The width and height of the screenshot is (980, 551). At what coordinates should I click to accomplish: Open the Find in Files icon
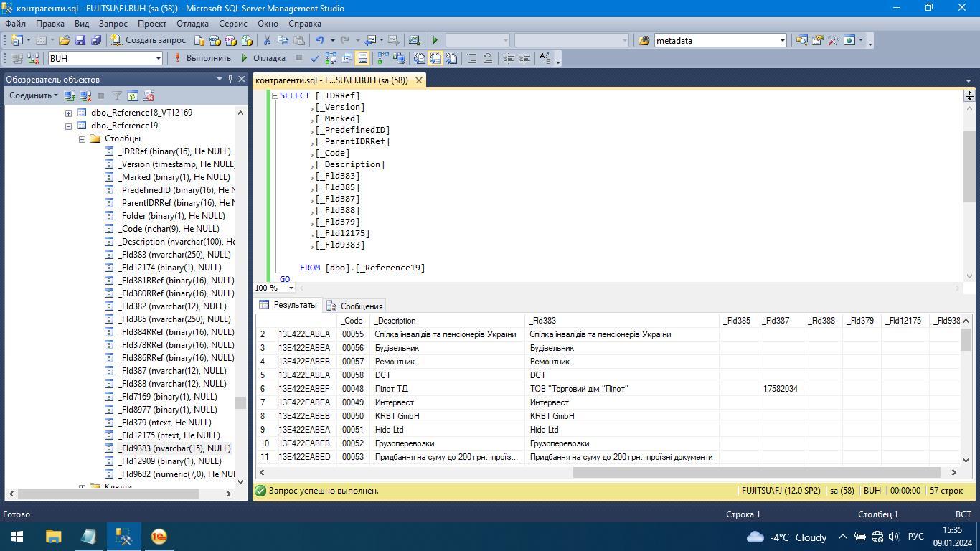[644, 41]
